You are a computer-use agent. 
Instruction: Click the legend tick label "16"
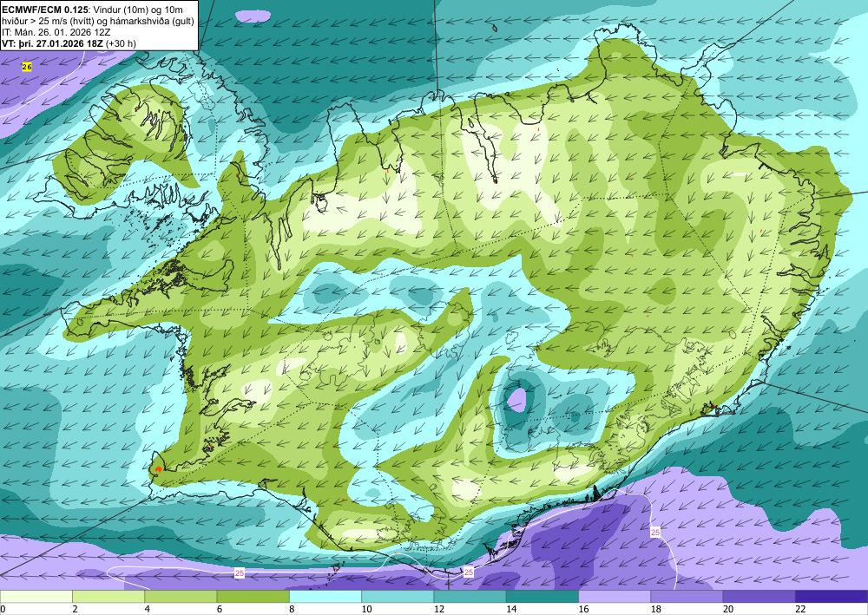coord(583,610)
